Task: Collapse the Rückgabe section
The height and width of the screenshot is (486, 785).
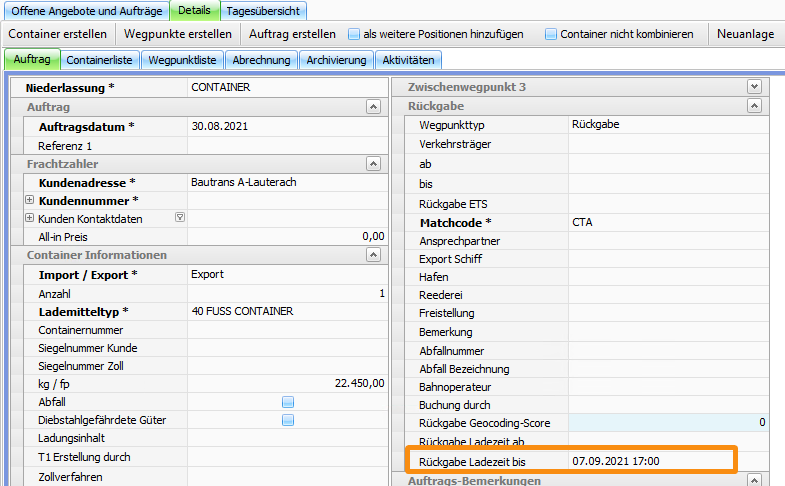Action: coord(754,107)
